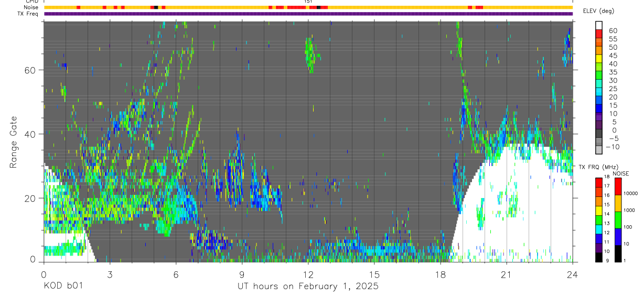
Task: Click the '-5' label in ELEV legend
Action: point(615,138)
